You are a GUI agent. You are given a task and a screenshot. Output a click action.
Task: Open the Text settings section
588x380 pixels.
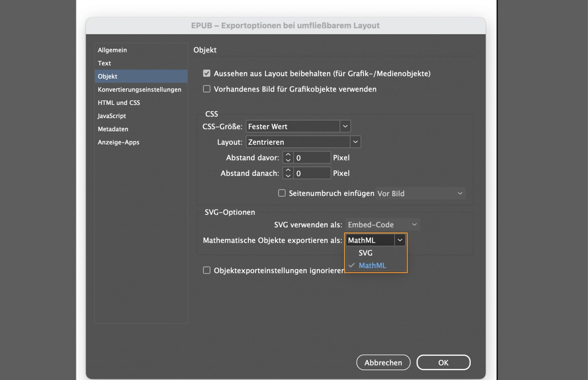pyautogui.click(x=104, y=63)
